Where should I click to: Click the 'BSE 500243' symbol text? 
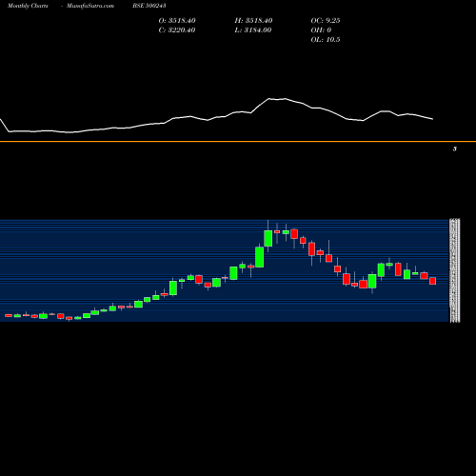149,6
